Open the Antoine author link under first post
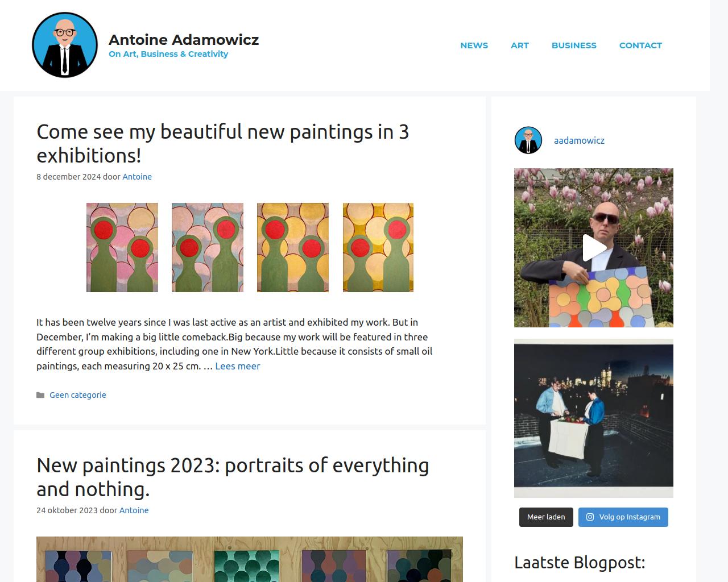 tap(137, 177)
